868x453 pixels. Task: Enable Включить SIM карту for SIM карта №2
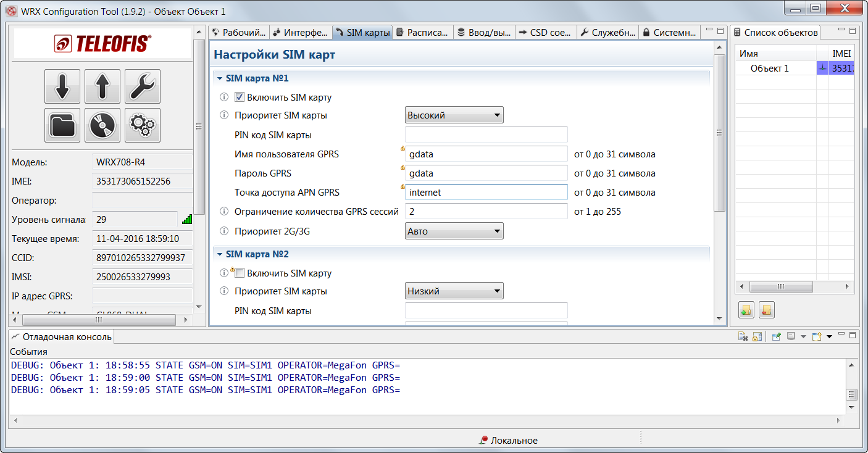240,273
